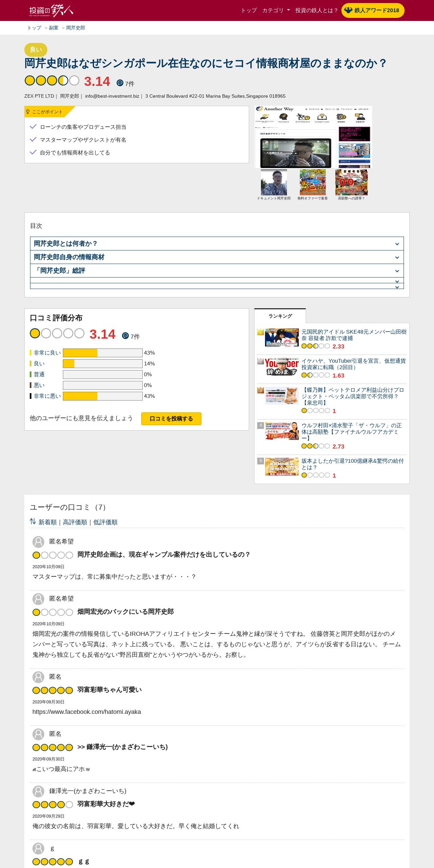The width and height of the screenshot is (434, 868).
Task: Click avatar beside 羽富彩華ちゃん可愛い review
Action: [x=39, y=677]
